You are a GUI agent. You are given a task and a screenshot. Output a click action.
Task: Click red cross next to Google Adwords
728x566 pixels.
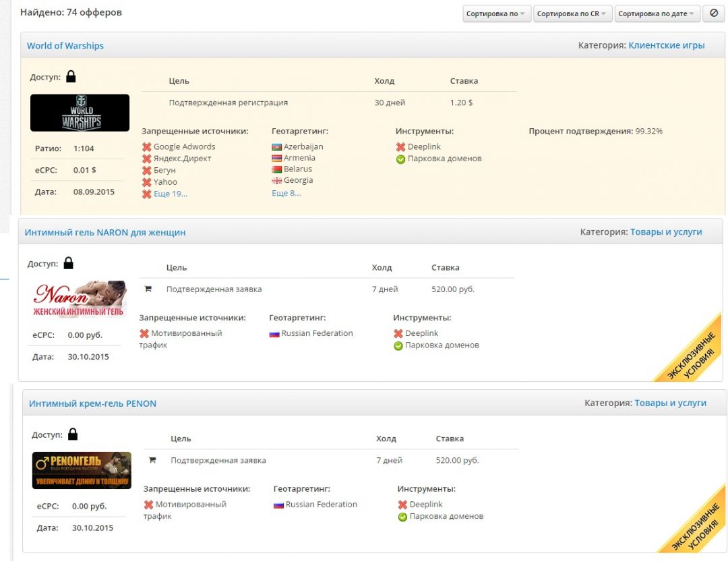click(147, 147)
